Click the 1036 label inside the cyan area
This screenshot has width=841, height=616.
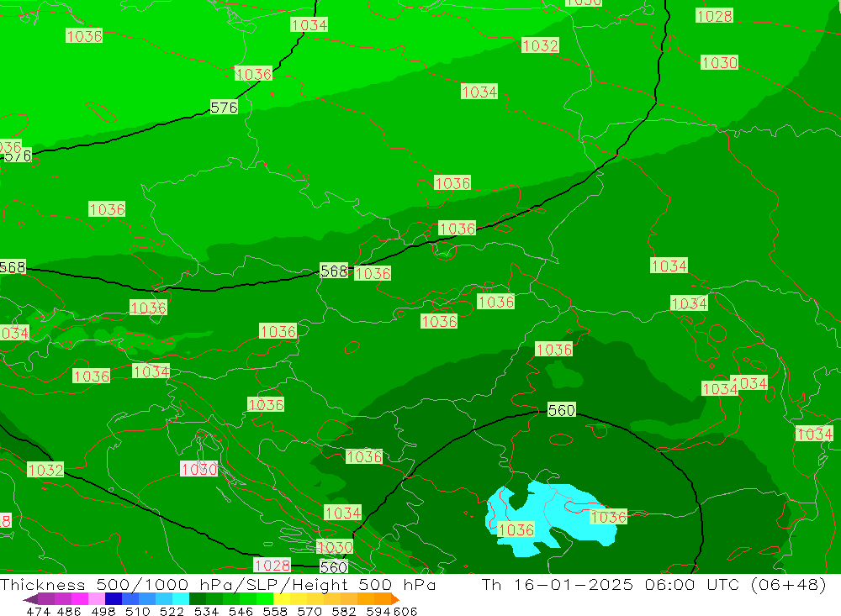point(516,529)
